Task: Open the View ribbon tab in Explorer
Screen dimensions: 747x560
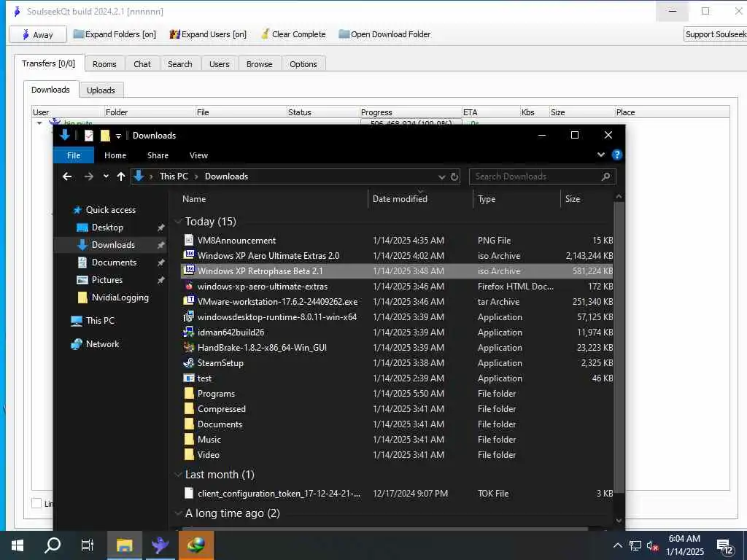Action: click(x=198, y=155)
